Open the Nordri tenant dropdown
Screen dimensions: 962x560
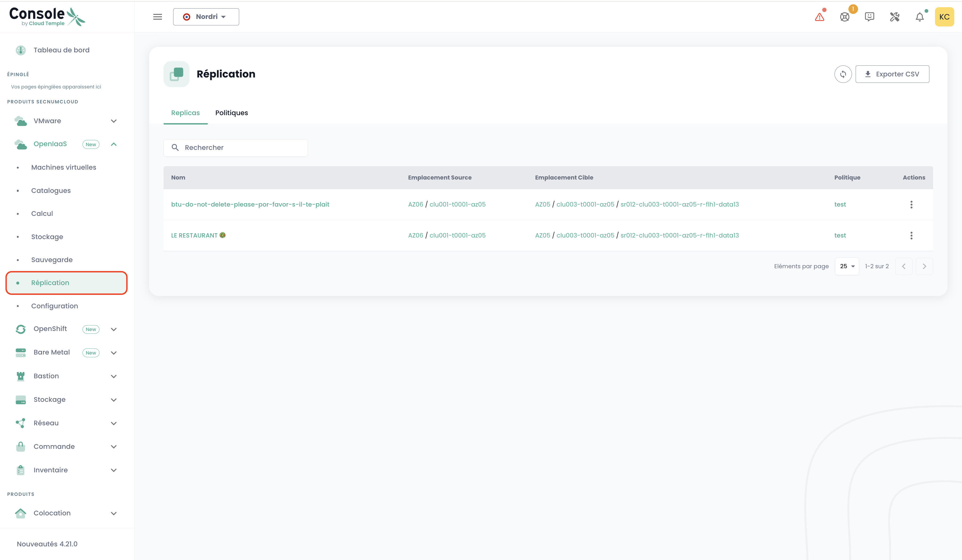tap(206, 17)
